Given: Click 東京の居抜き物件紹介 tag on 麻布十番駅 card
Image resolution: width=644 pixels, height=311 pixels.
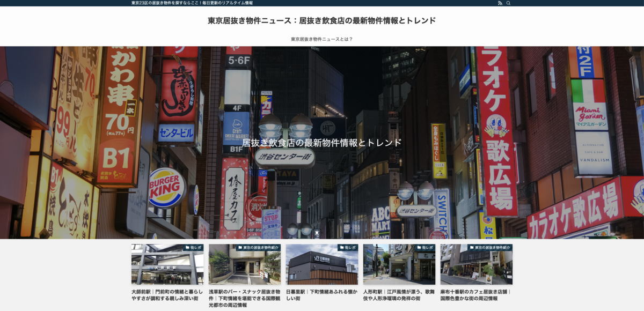Looking at the screenshot, I should (491, 248).
